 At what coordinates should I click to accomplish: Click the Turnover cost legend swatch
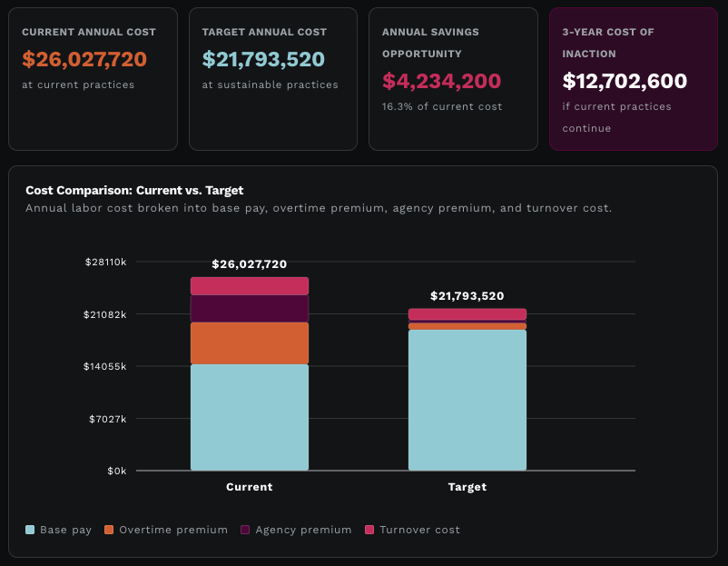pyautogui.click(x=369, y=530)
